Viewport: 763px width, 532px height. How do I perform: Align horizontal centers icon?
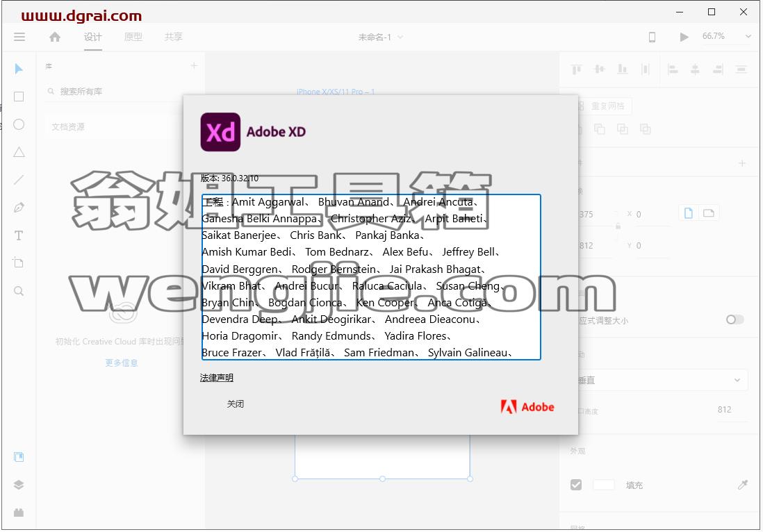coord(696,69)
